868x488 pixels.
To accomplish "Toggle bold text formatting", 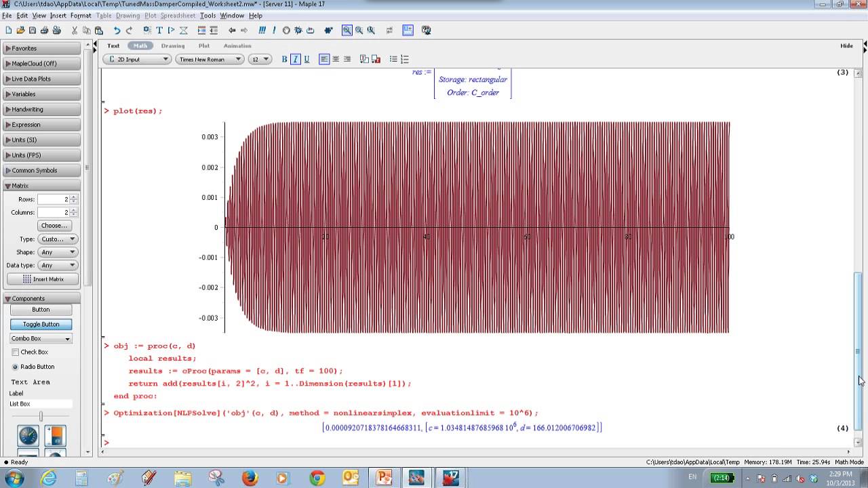I will pyautogui.click(x=284, y=59).
